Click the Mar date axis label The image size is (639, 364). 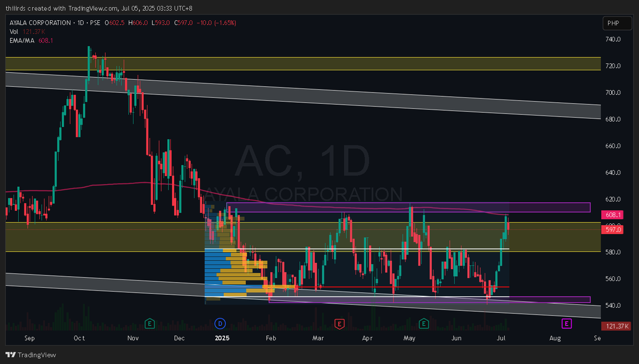click(318, 338)
